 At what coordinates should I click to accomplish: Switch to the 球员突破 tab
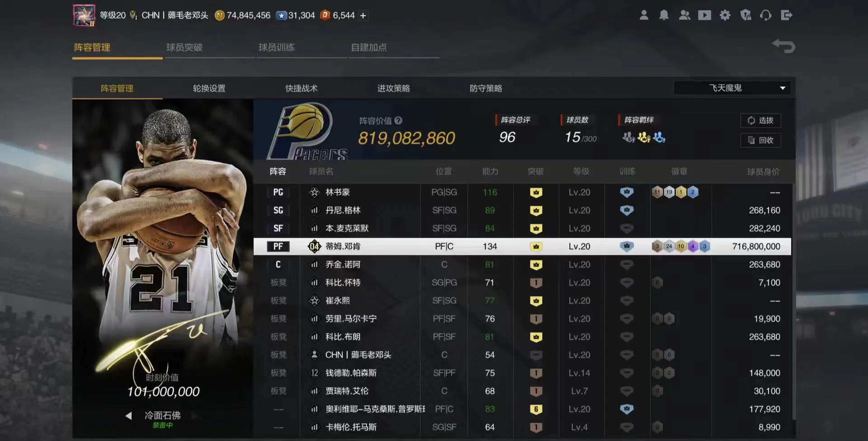point(184,47)
